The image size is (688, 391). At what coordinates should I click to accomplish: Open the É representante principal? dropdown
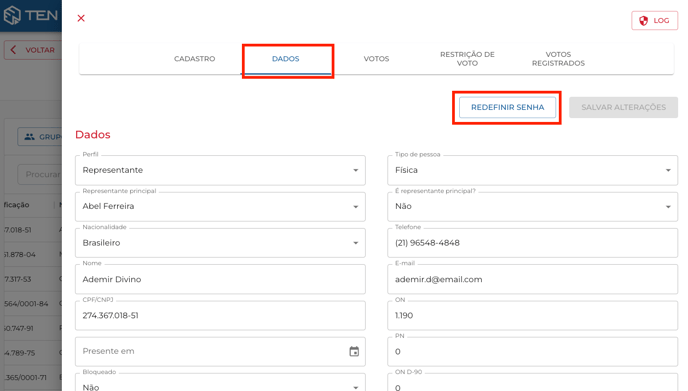click(532, 206)
